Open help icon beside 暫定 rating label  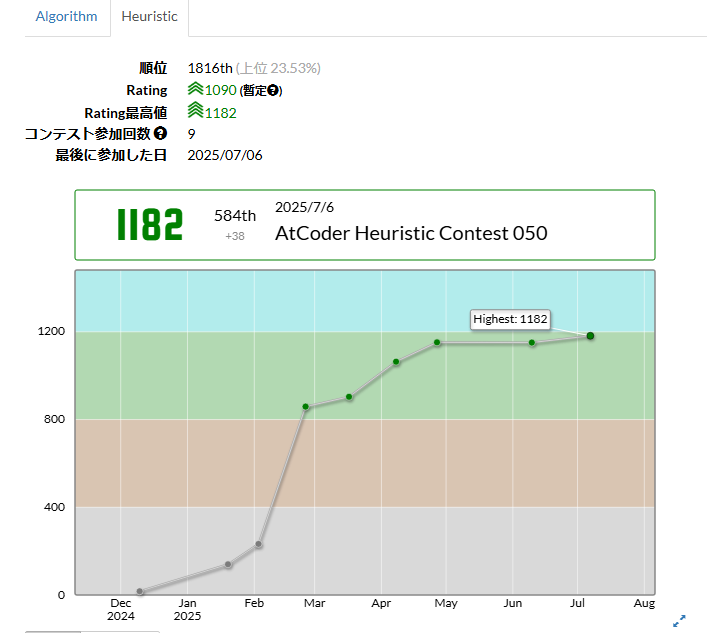(273, 90)
